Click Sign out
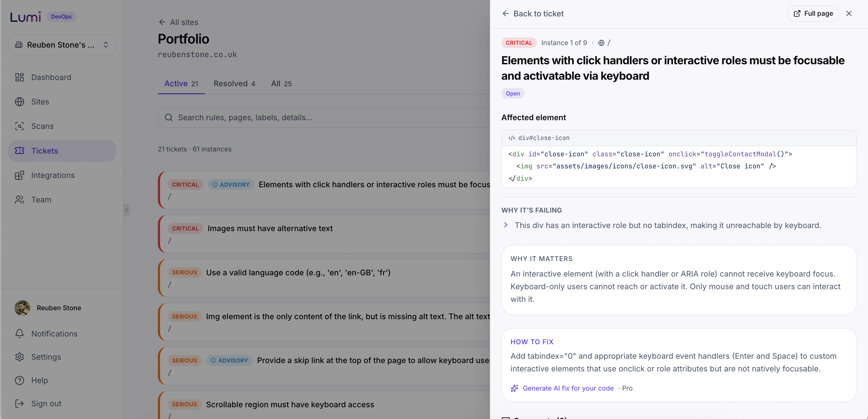868x419 pixels. coord(62,404)
